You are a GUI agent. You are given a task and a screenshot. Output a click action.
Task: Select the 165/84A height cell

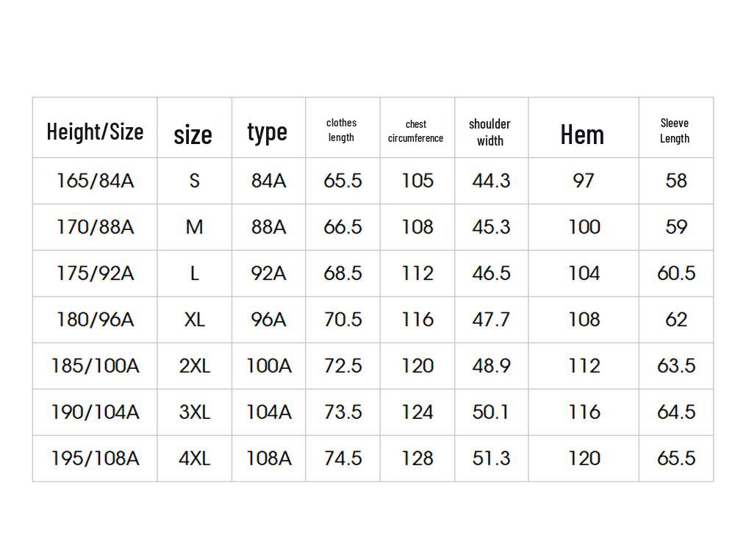[95, 181]
